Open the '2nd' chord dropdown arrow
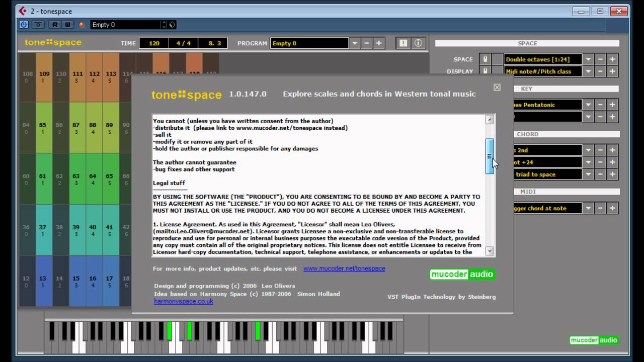This screenshot has height=362, width=644. point(588,150)
